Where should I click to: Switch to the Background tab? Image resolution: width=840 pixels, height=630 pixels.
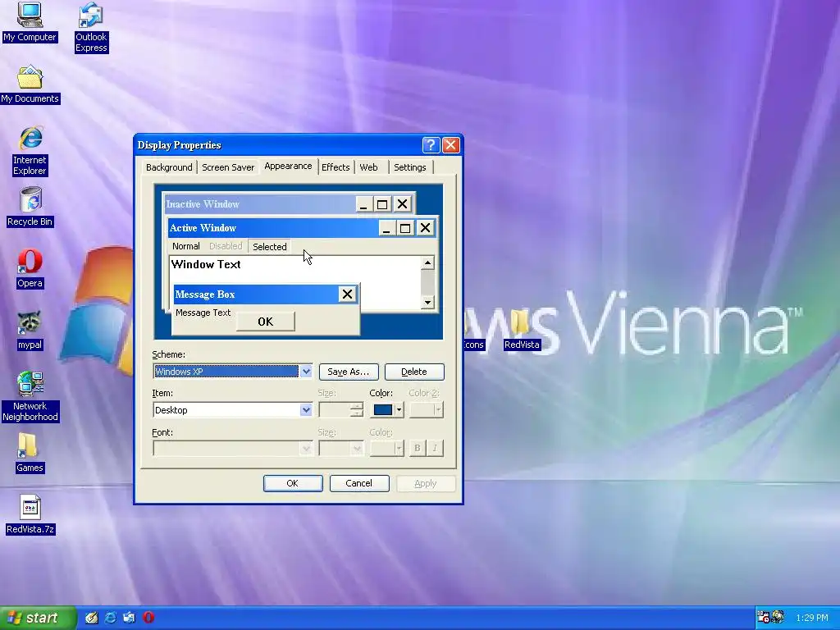(x=169, y=167)
